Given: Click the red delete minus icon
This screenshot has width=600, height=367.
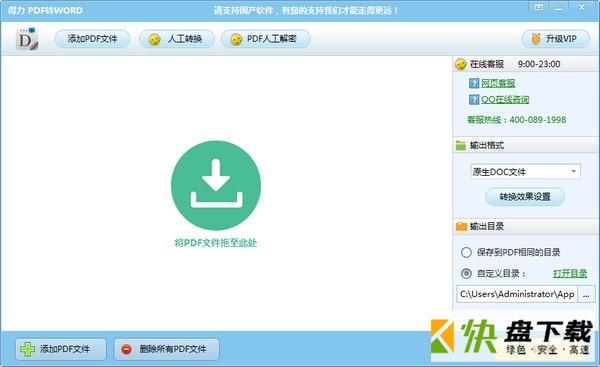Looking at the screenshot, I should (126, 349).
